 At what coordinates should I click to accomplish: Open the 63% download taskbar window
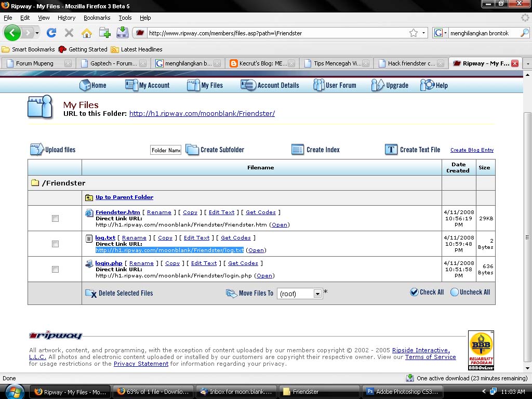(153, 392)
